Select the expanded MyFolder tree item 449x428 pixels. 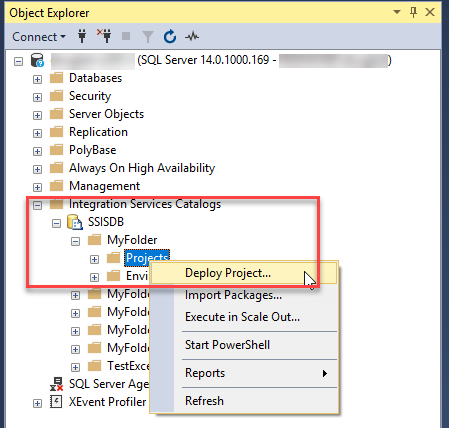click(132, 240)
